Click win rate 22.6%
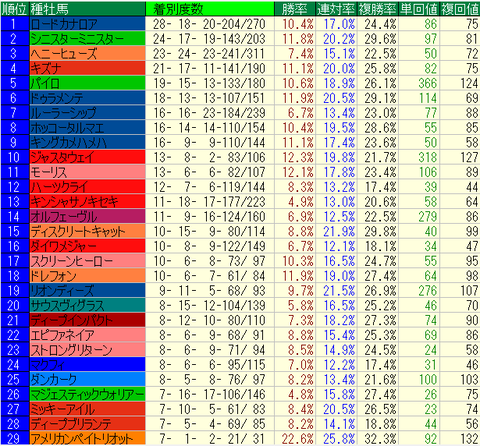The image size is (480, 446). tap(298, 438)
